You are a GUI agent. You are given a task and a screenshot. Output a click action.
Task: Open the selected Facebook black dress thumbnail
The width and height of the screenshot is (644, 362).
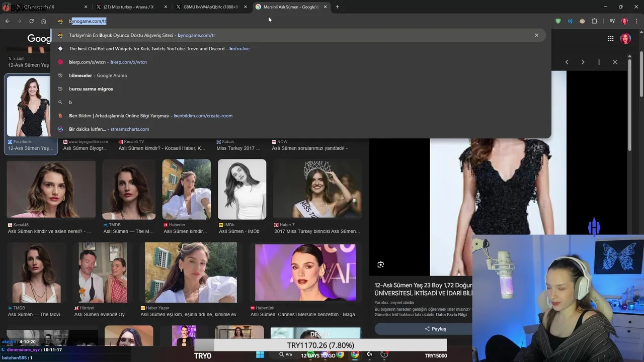click(29, 106)
